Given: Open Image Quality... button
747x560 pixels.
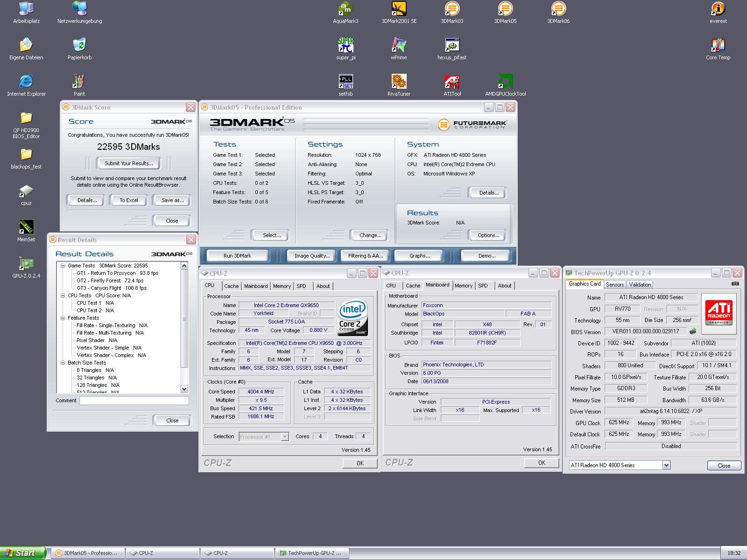Looking at the screenshot, I should (312, 256).
